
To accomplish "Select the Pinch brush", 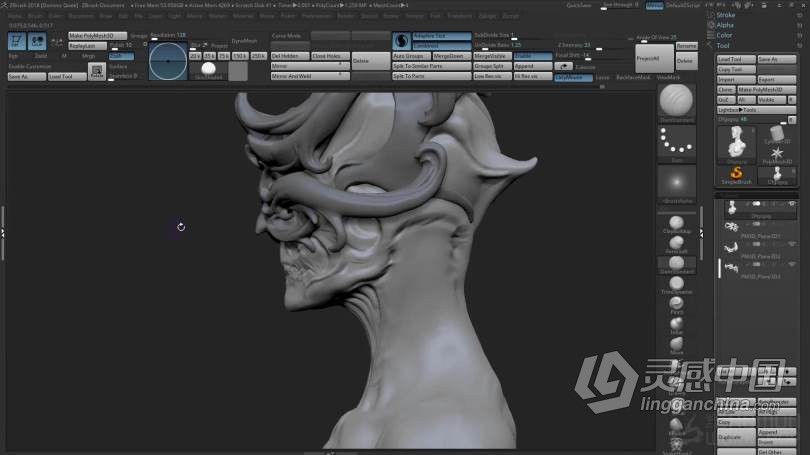I will coord(676,305).
